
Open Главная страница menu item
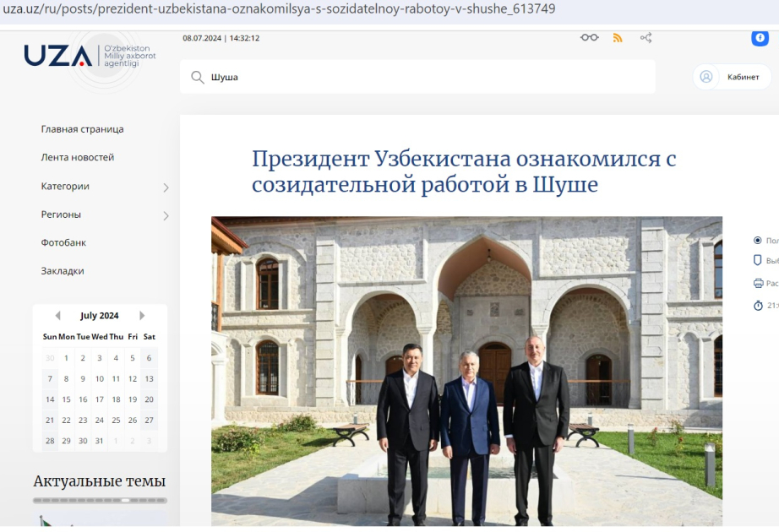click(x=83, y=129)
